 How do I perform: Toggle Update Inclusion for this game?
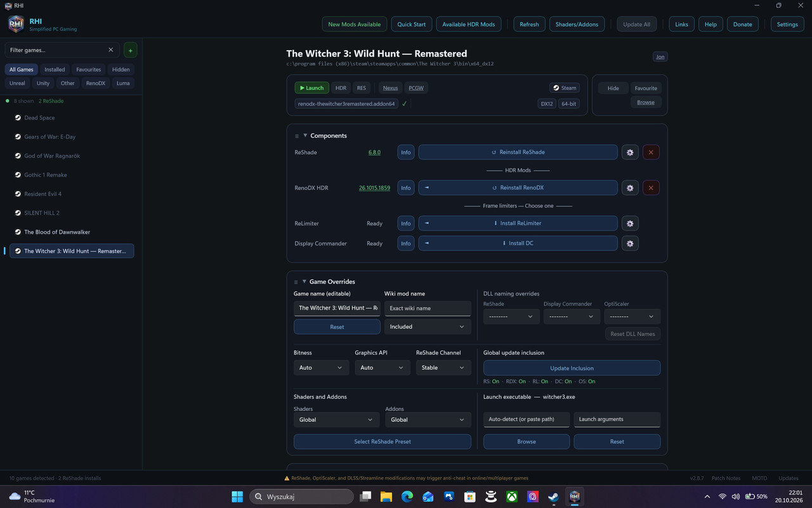coord(572,368)
